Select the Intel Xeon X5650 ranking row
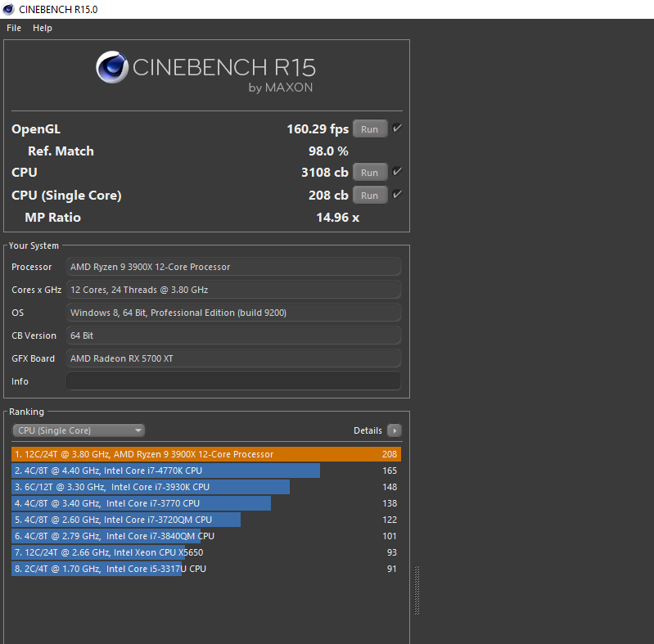This screenshot has width=654, height=644. (x=206, y=552)
